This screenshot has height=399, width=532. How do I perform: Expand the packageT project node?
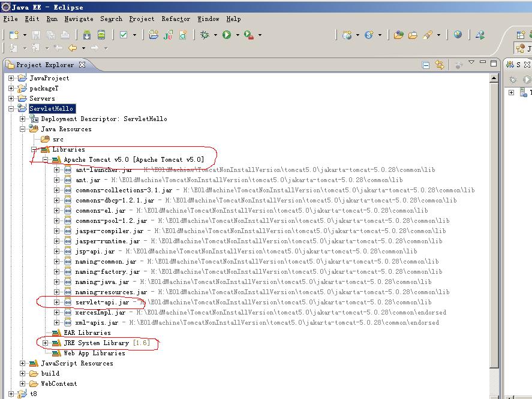point(11,88)
